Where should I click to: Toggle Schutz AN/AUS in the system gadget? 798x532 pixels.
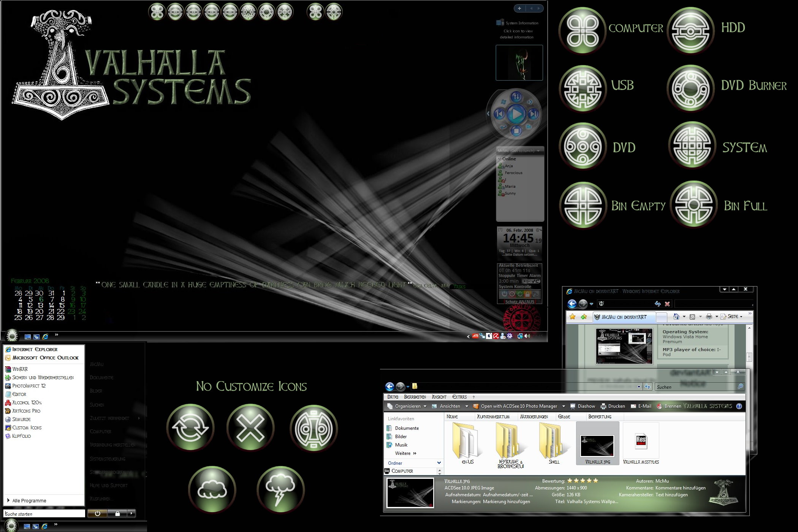pyautogui.click(x=519, y=302)
